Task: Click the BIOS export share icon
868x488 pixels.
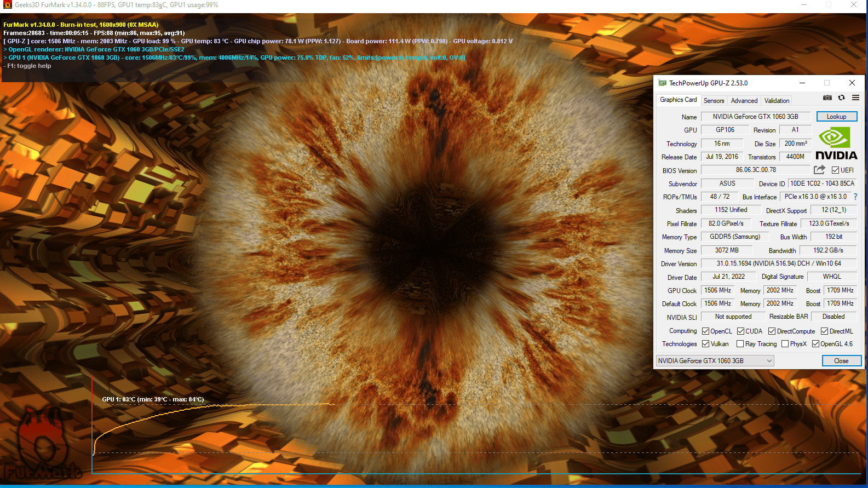Action: point(819,170)
